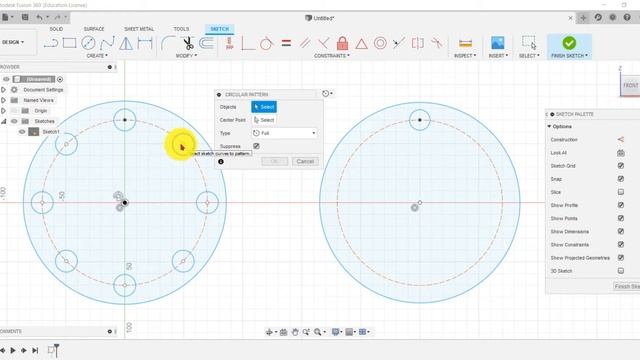Apply the Coincident constraint
Image resolution: width=640 pixels, height=360 pixels.
tap(248, 43)
